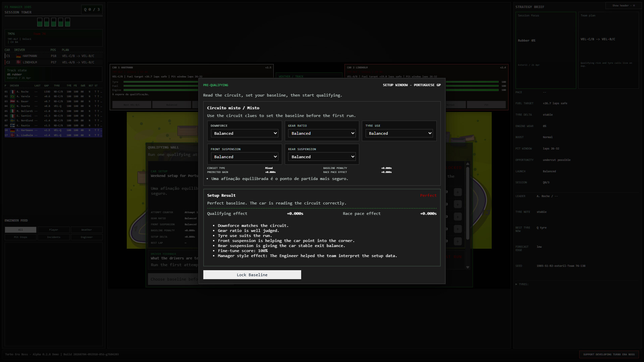Click the LINDHOLM driver name in team row C2
Image resolution: width=644 pixels, height=362 pixels.
point(30,62)
